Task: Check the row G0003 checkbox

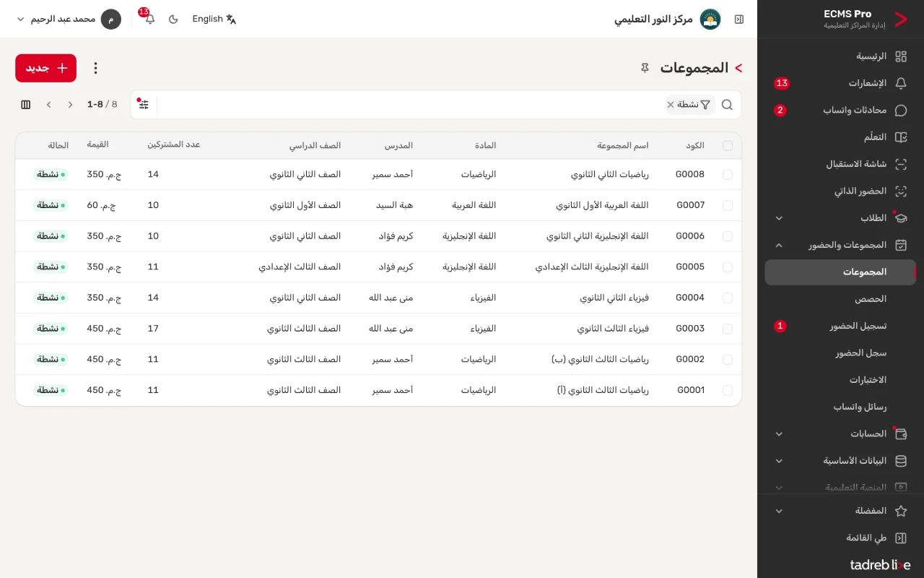Action: (727, 329)
